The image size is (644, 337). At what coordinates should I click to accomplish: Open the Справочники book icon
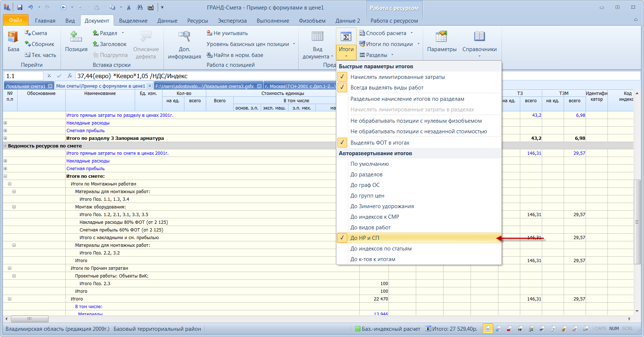[x=479, y=37]
